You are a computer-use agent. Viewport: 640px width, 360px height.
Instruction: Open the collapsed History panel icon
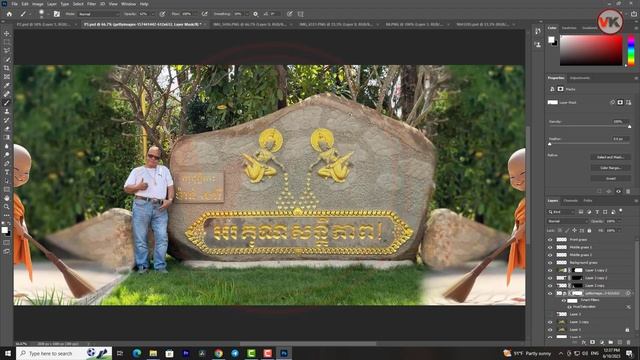tap(538, 31)
